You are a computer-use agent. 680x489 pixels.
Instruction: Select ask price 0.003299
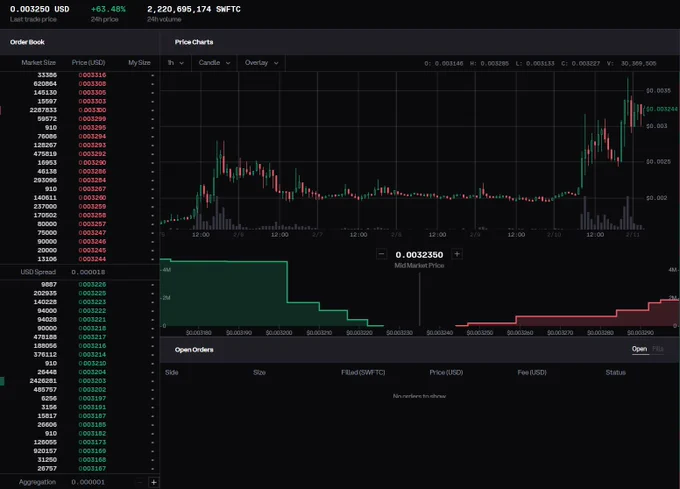point(92,119)
